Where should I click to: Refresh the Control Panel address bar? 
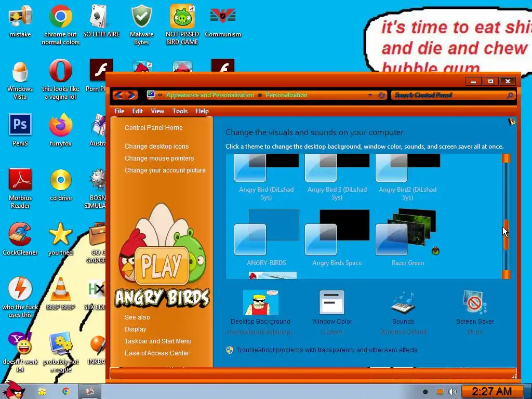[x=381, y=96]
